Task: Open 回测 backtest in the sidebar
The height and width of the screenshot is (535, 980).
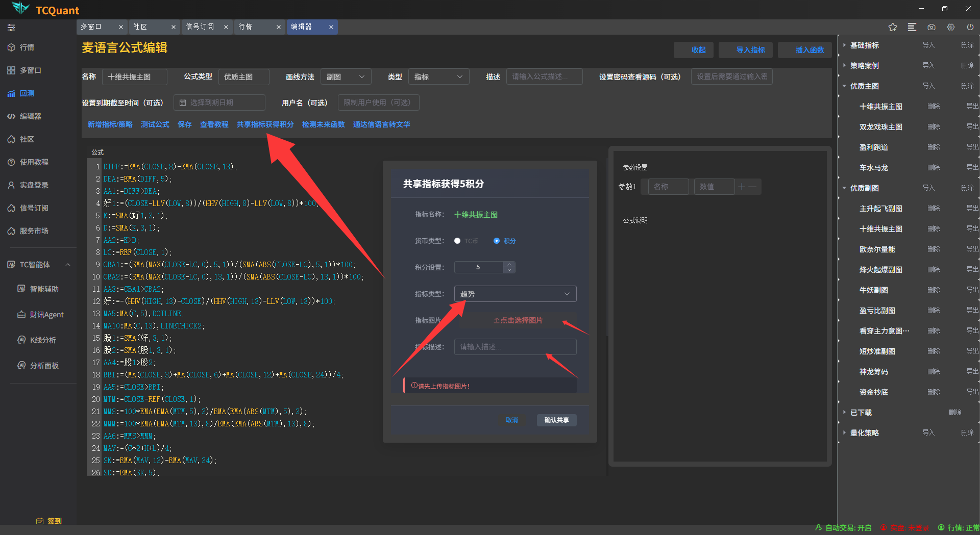Action: click(x=27, y=93)
